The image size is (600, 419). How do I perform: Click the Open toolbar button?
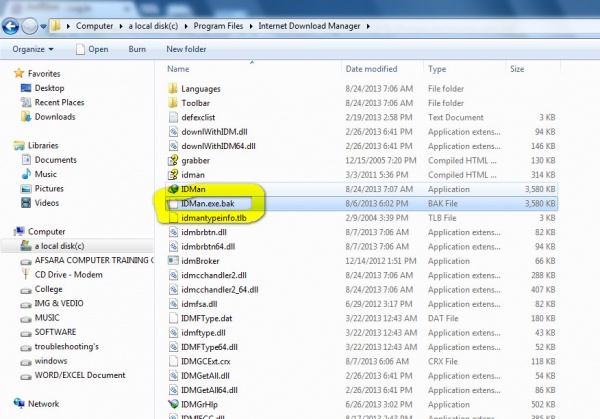point(92,49)
